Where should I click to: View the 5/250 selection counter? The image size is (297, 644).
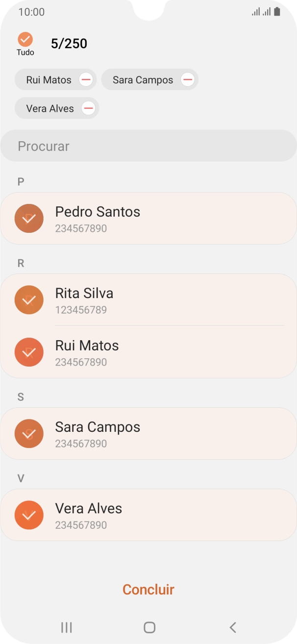click(69, 43)
